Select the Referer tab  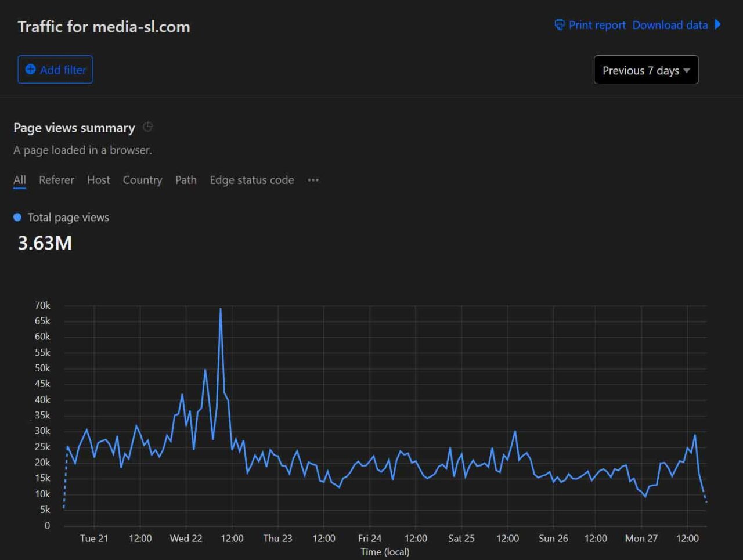point(56,180)
